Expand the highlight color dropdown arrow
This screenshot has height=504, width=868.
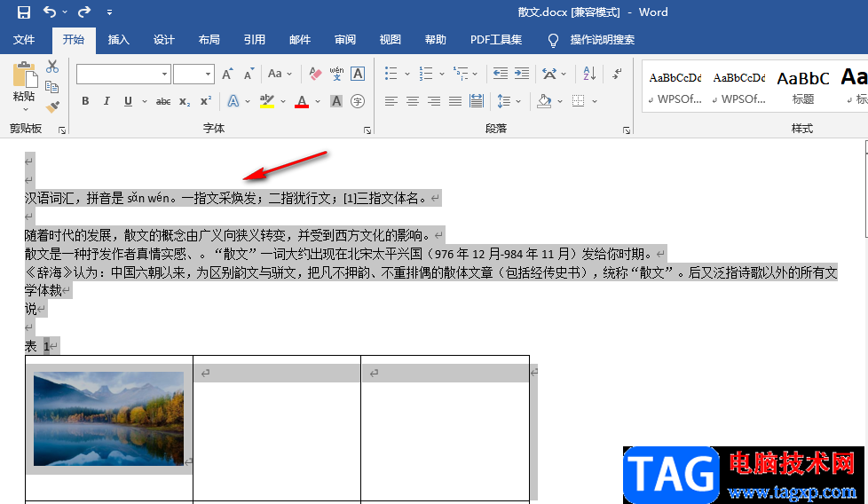pyautogui.click(x=283, y=102)
